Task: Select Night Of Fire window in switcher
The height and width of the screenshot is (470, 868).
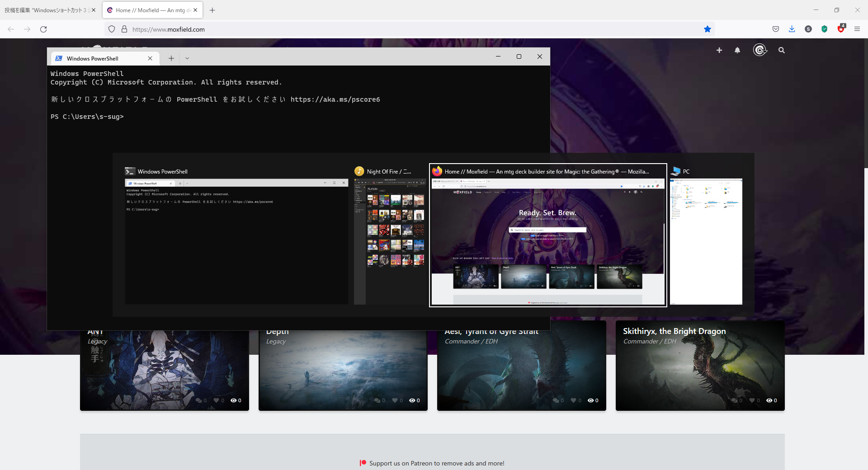Action: [390, 241]
